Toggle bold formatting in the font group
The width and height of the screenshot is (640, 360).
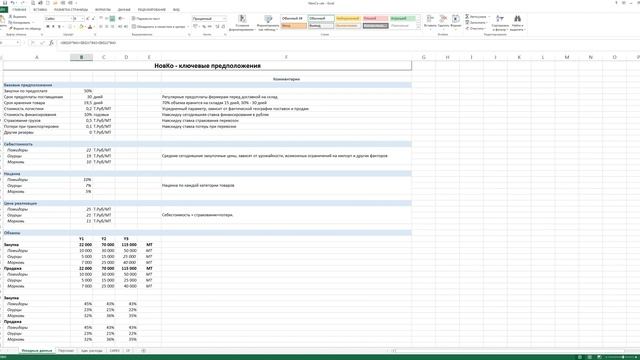(48, 27)
